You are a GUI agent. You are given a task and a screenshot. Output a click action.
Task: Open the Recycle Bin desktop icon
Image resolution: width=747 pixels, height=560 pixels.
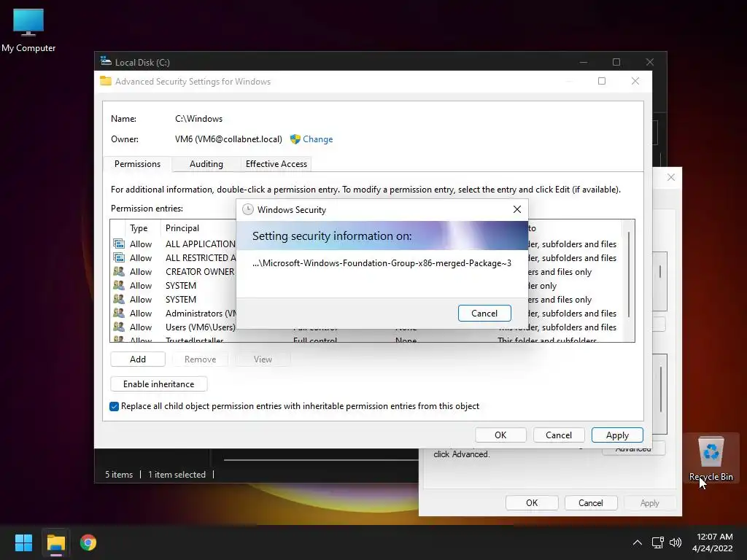click(711, 458)
